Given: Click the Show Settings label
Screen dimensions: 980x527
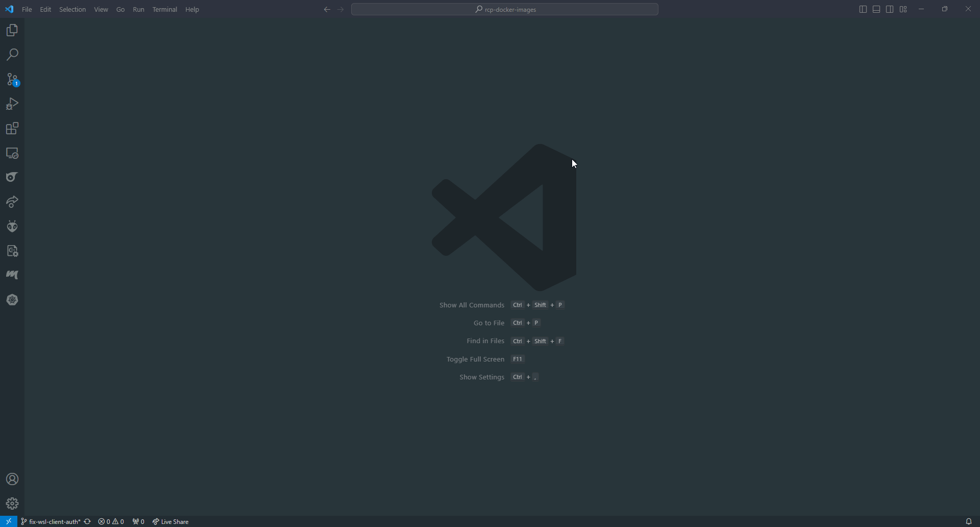Looking at the screenshot, I should pos(482,377).
